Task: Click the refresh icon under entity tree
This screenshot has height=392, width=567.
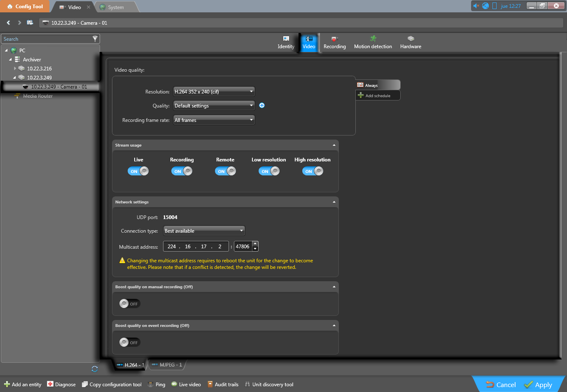Action: (x=95, y=369)
